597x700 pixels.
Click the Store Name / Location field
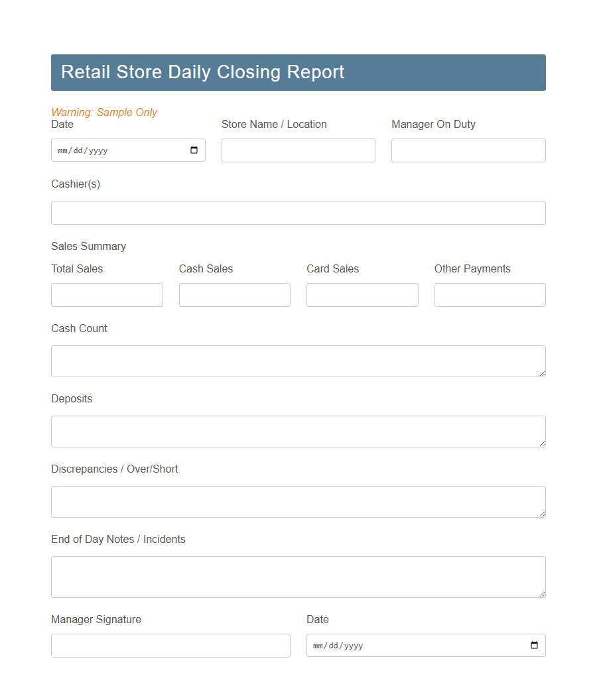click(298, 150)
